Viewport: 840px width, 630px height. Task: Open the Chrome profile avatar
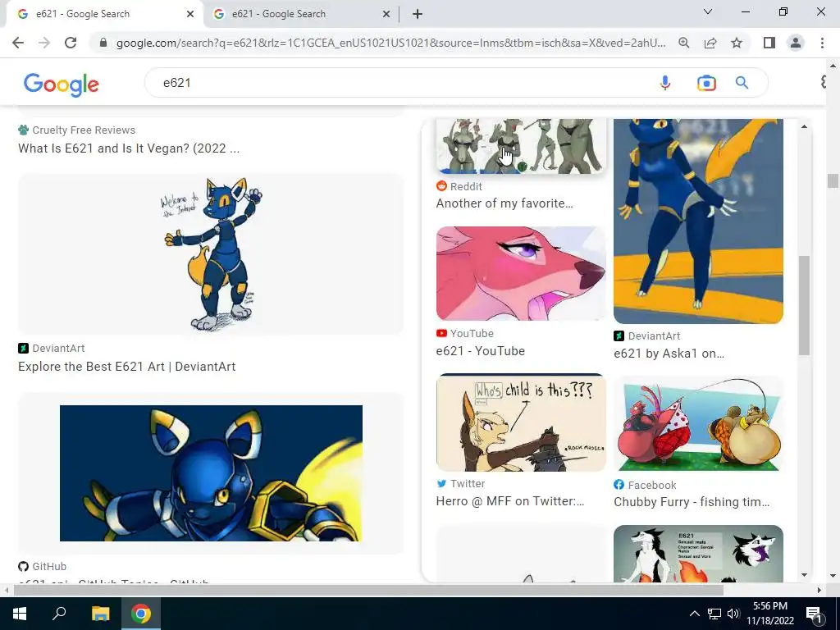point(796,43)
